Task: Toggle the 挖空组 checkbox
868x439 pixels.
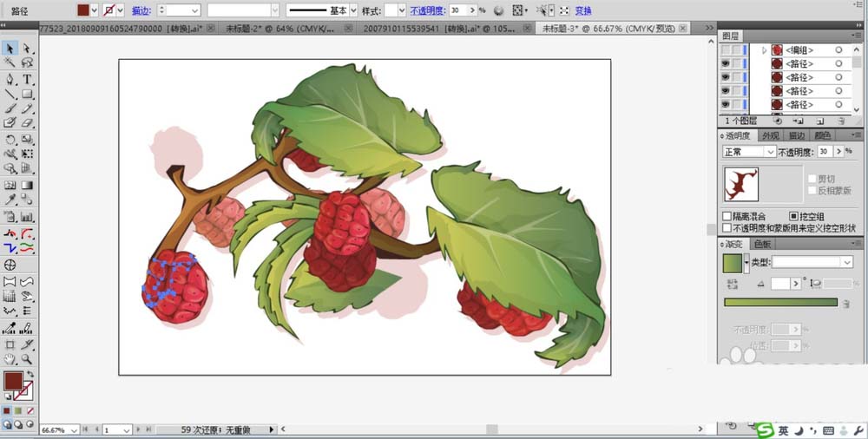Action: [x=793, y=216]
